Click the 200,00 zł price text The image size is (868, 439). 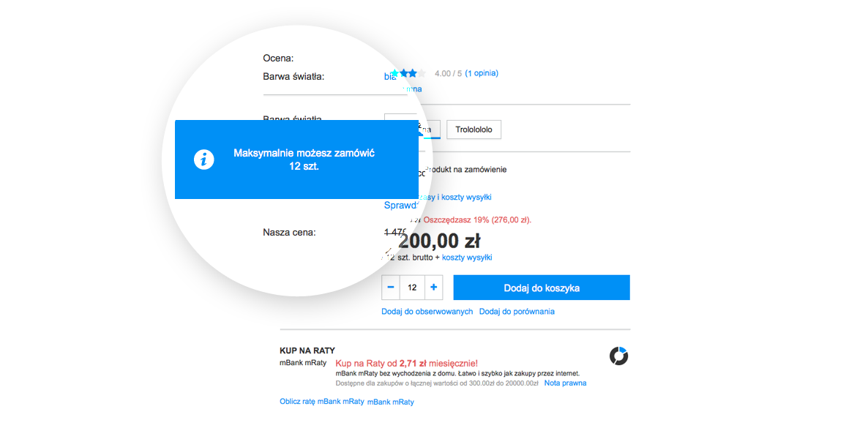pyautogui.click(x=439, y=241)
